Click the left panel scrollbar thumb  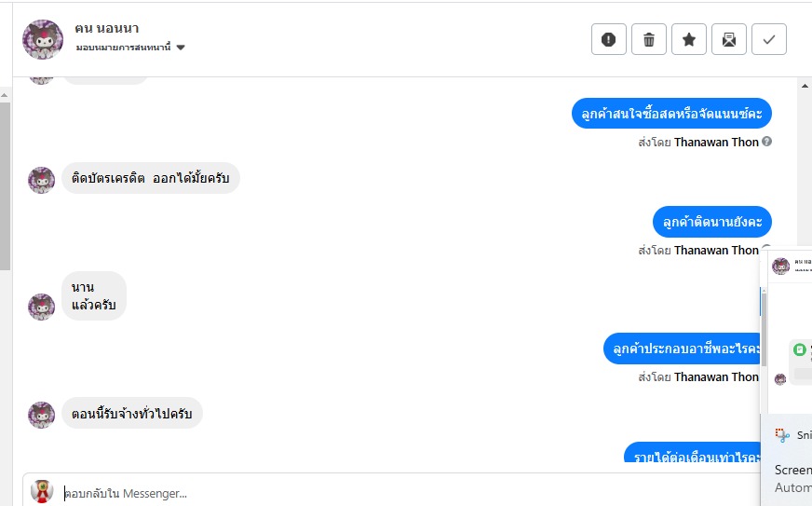(x=5, y=185)
